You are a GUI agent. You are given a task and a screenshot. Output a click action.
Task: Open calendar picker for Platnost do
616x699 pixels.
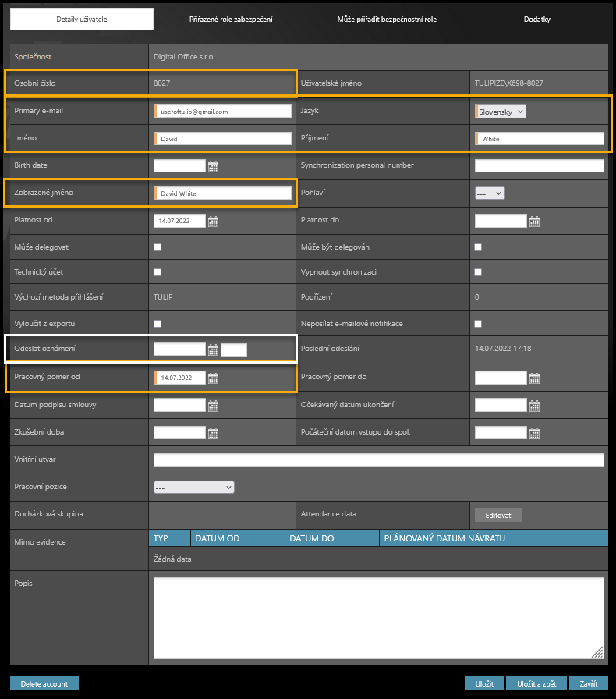click(534, 221)
